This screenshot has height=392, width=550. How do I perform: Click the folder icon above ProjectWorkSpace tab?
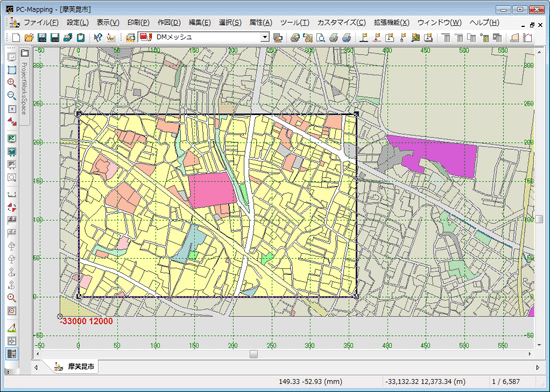click(25, 53)
